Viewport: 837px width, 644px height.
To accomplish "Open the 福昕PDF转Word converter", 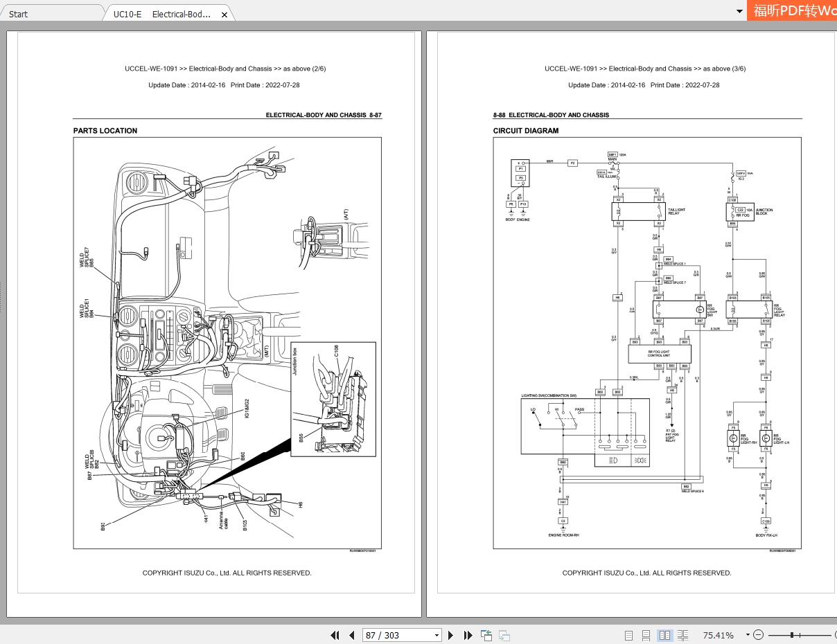I will pyautogui.click(x=792, y=11).
